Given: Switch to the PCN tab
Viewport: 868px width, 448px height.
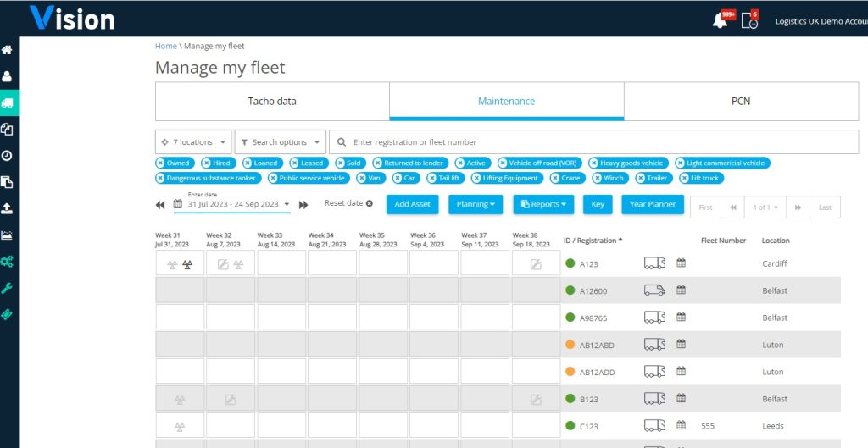Looking at the screenshot, I should click(x=741, y=102).
